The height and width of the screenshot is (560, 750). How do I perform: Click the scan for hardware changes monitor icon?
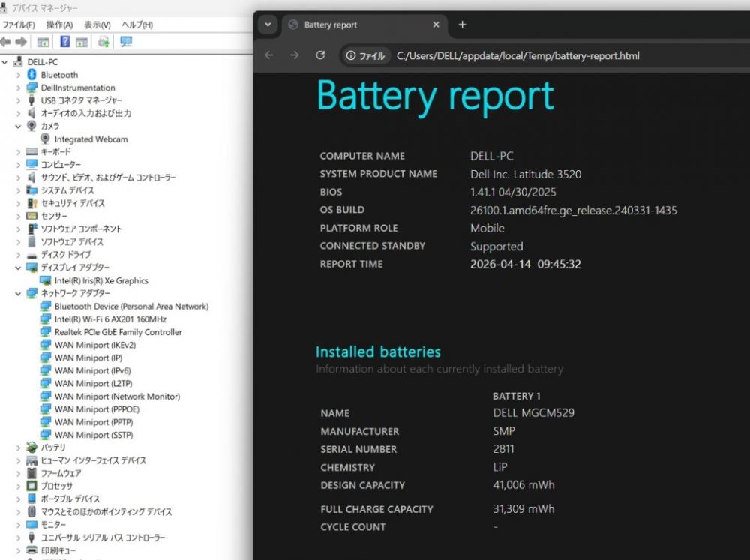click(126, 42)
